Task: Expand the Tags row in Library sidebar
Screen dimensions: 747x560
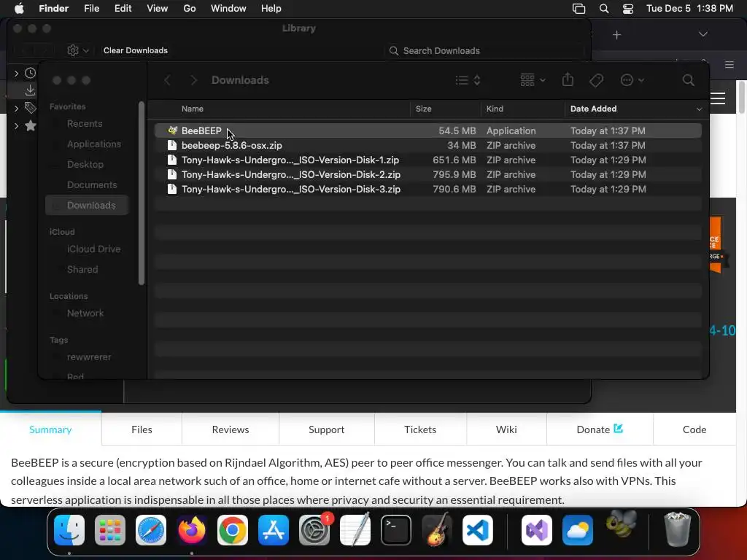Action: [16, 108]
